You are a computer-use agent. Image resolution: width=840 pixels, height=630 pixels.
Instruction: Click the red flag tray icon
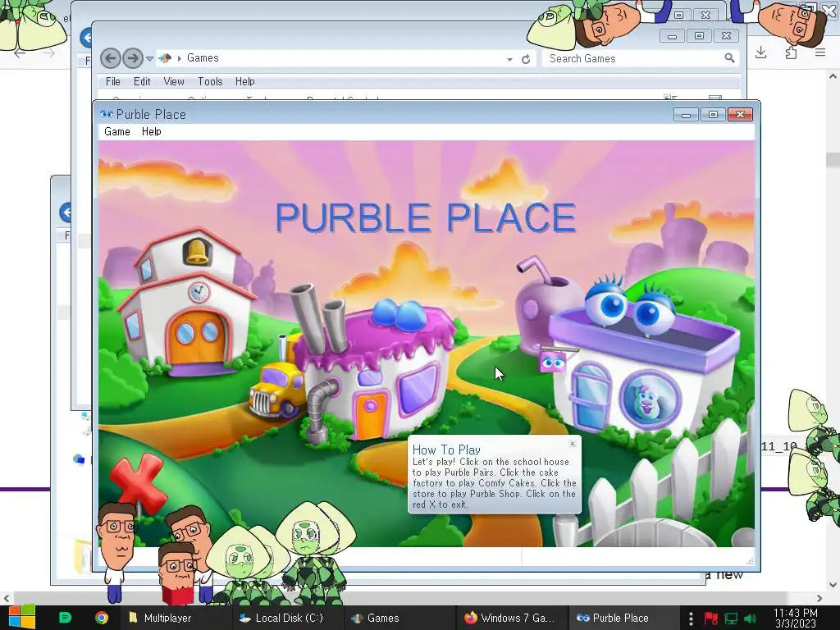pyautogui.click(x=711, y=619)
